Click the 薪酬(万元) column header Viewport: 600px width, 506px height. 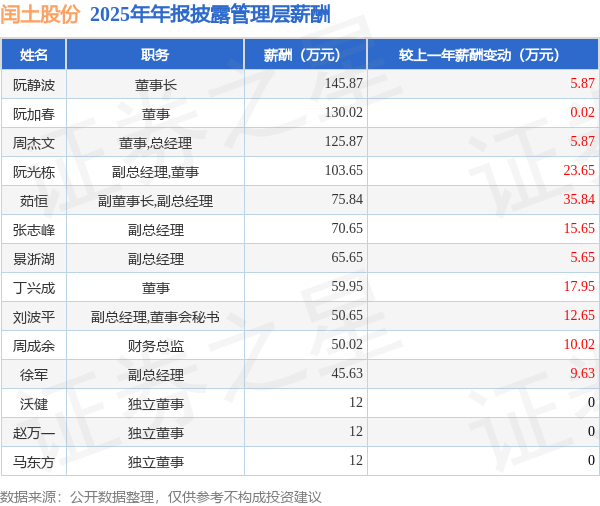(x=305, y=55)
